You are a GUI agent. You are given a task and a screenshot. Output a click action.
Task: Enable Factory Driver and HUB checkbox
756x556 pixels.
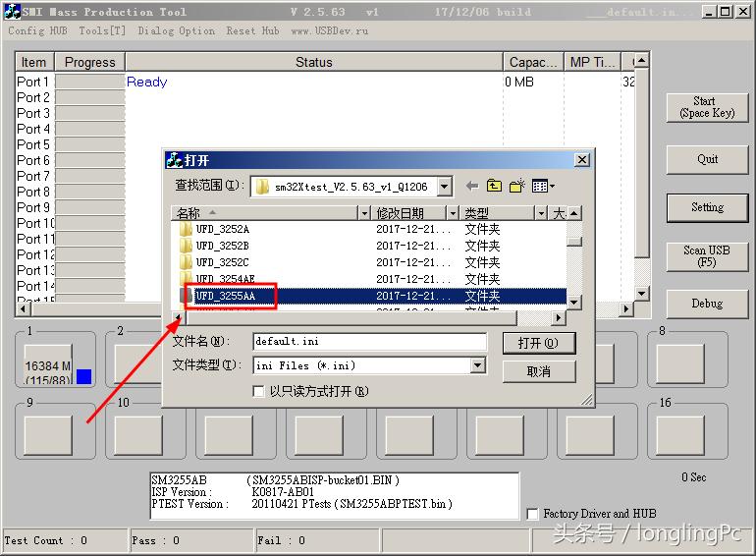point(533,514)
